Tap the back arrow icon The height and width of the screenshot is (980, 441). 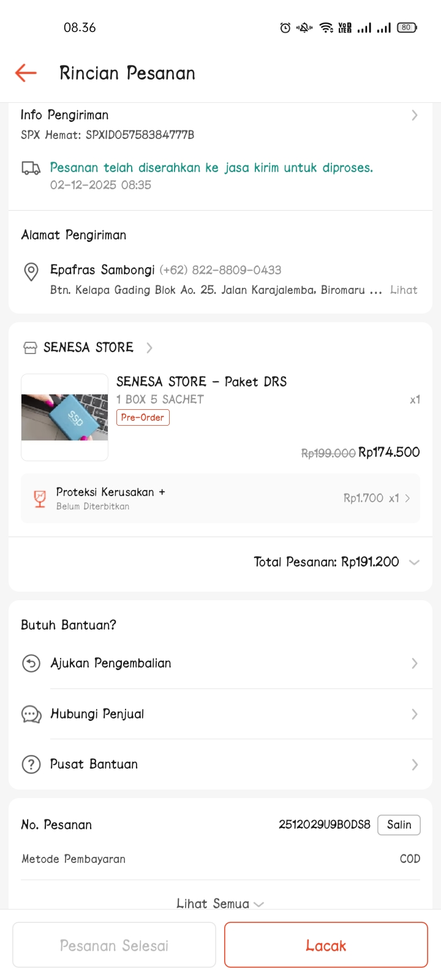(26, 73)
